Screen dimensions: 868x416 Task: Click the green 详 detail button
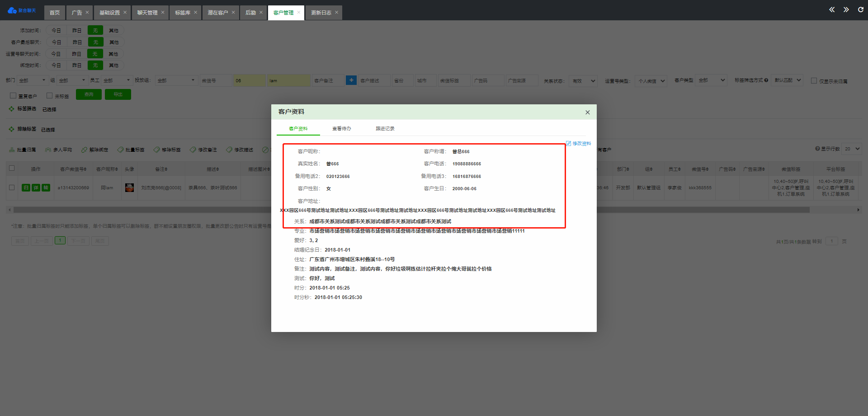click(36, 188)
